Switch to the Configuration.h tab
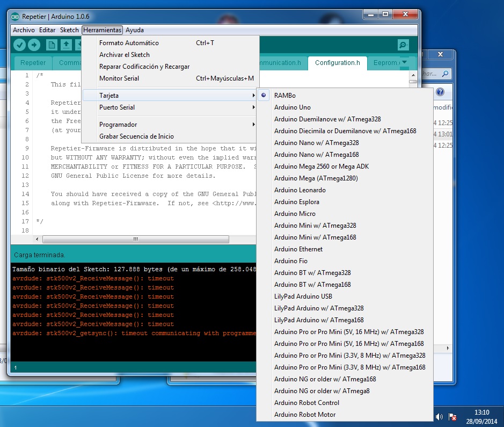This screenshot has width=504, height=427. tap(337, 63)
